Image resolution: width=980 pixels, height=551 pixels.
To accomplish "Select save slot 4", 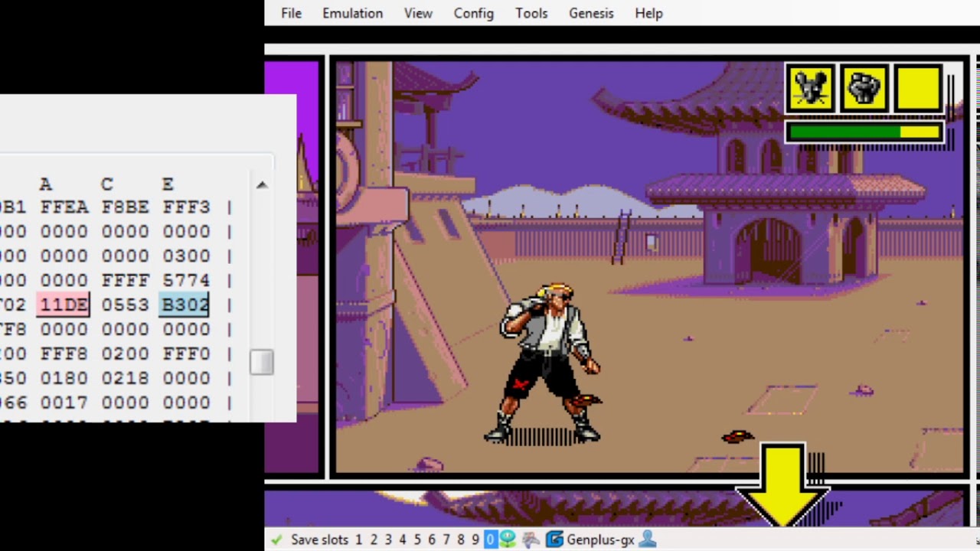I will point(402,540).
